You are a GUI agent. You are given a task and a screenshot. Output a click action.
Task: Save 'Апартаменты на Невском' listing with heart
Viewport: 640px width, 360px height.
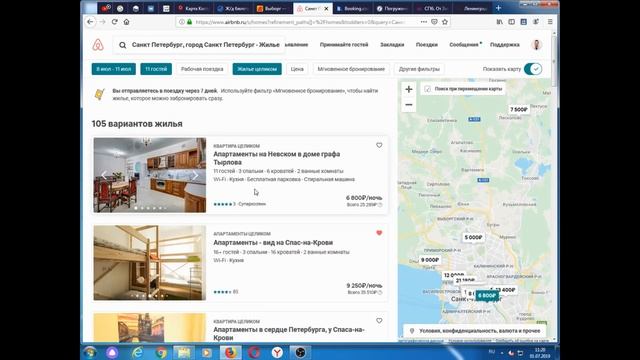[379, 145]
